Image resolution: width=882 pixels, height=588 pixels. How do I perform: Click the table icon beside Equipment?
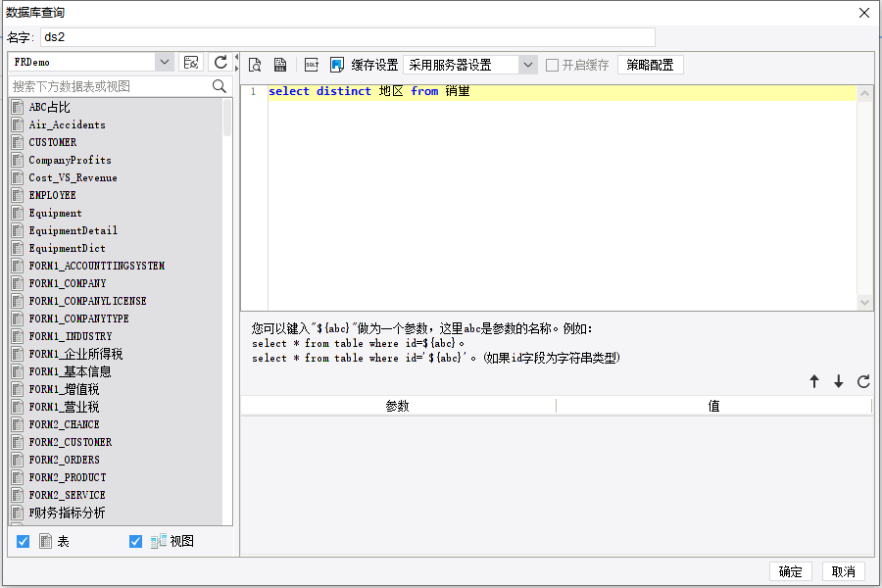click(x=18, y=213)
